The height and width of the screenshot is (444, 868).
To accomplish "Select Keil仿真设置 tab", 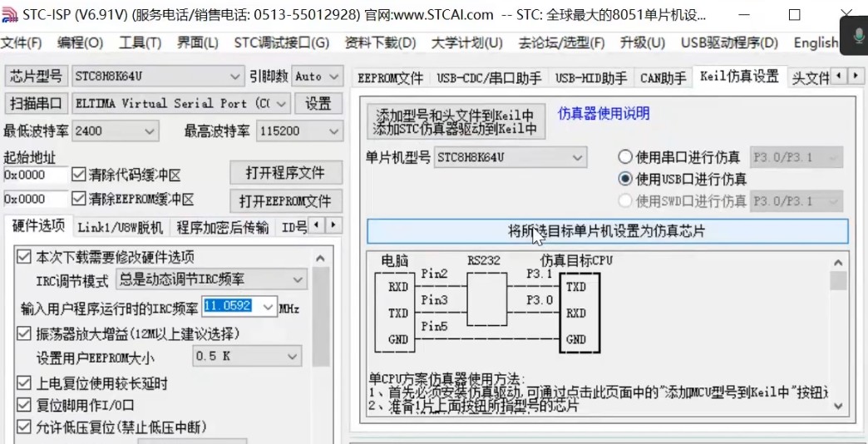I will point(739,76).
